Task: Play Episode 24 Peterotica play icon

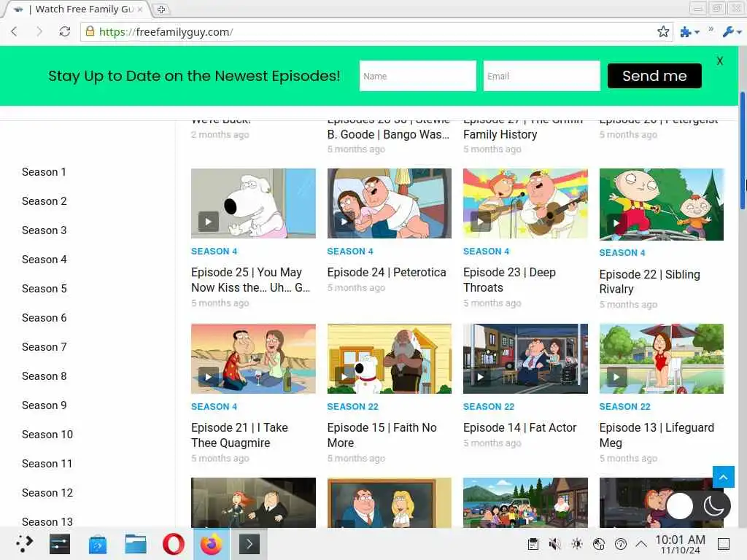Action: 344,222
